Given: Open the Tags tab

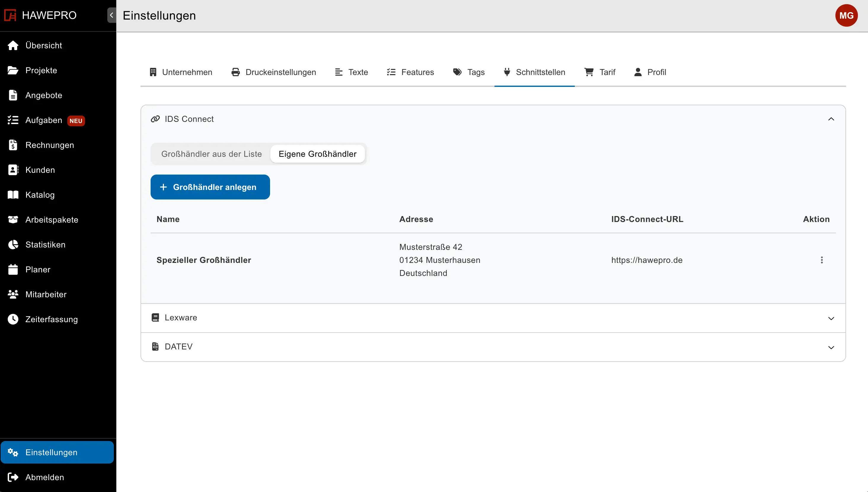Looking at the screenshot, I should click(x=469, y=72).
